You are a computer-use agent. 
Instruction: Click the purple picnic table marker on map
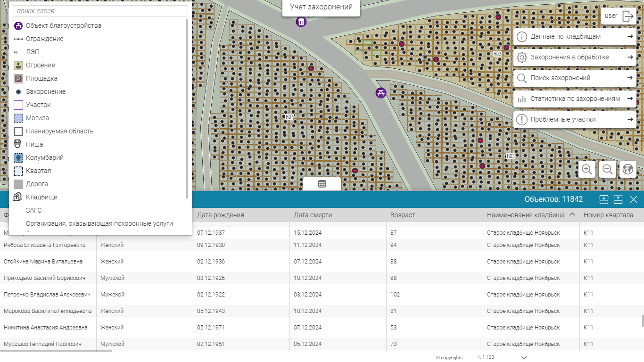pyautogui.click(x=381, y=93)
